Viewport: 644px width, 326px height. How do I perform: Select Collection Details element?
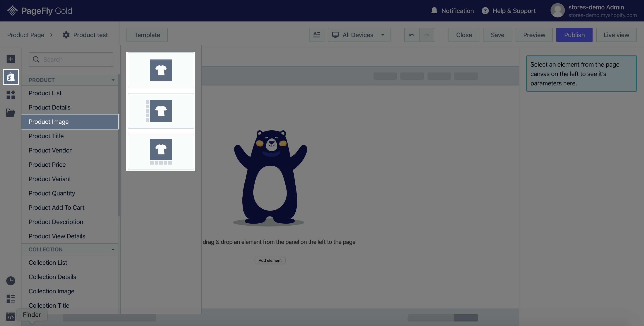point(70,277)
